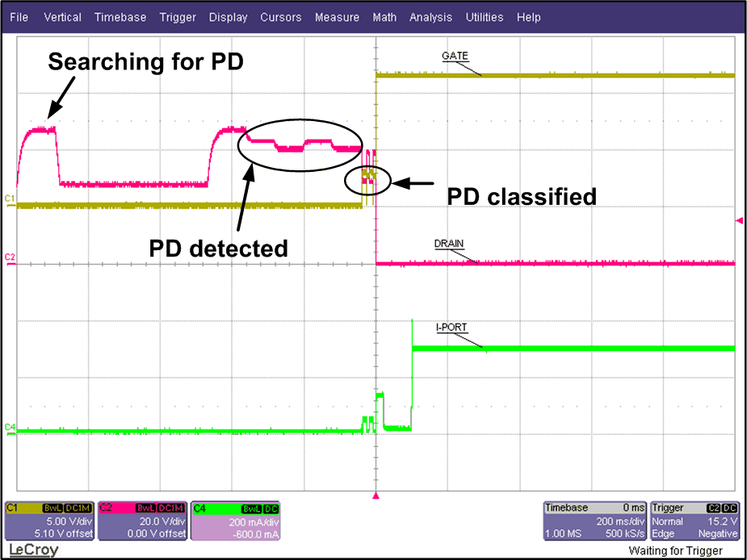Open the Utilities menu

[x=484, y=17]
